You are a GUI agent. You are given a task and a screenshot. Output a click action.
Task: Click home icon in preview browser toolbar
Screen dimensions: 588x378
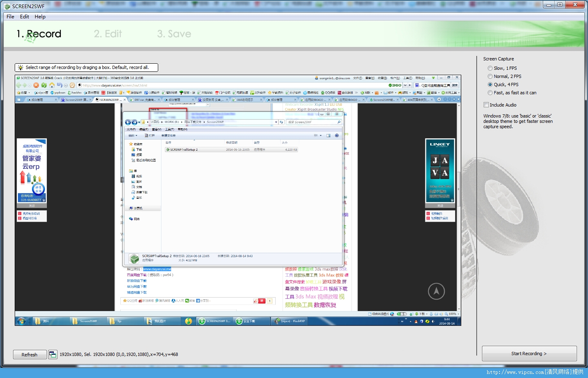(52, 85)
